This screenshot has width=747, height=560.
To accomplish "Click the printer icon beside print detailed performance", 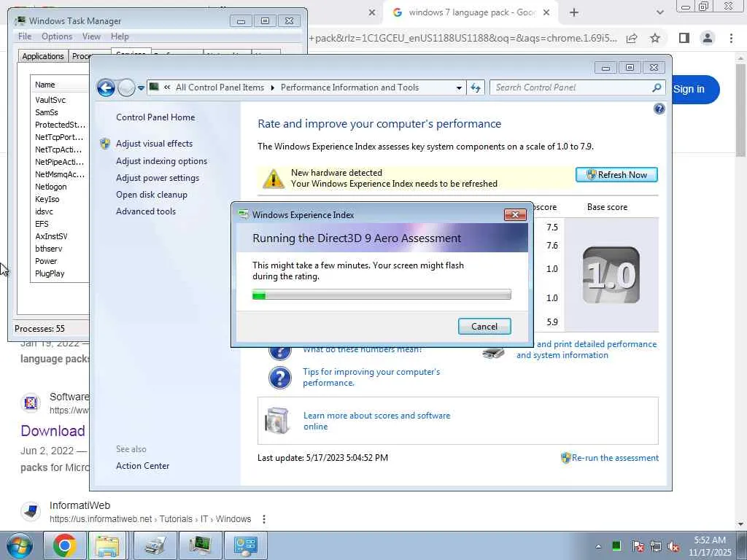I will point(494,352).
